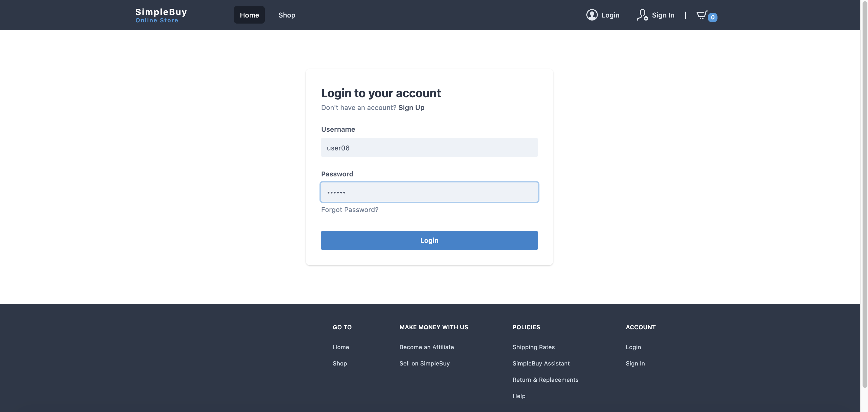Open the shopping cart icon
Image resolution: width=868 pixels, height=412 pixels.
coord(702,15)
